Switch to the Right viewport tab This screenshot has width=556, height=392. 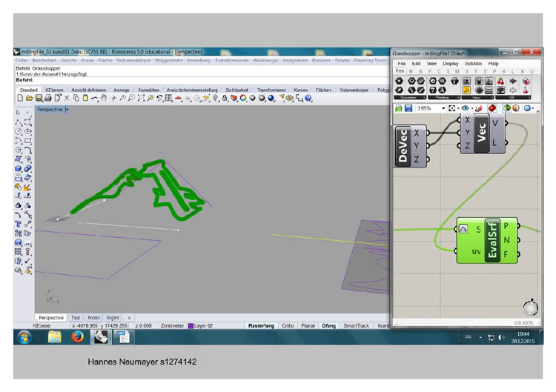point(113,318)
